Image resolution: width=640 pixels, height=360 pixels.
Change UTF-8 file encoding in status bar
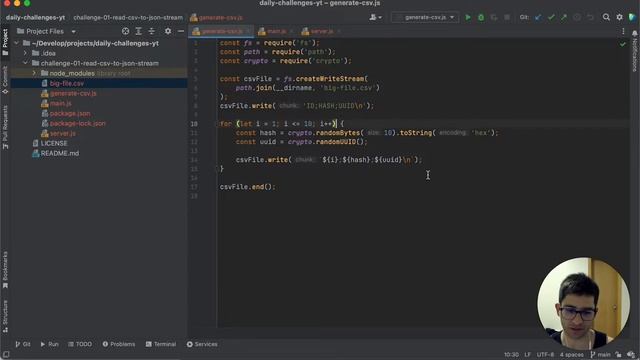[545, 354]
